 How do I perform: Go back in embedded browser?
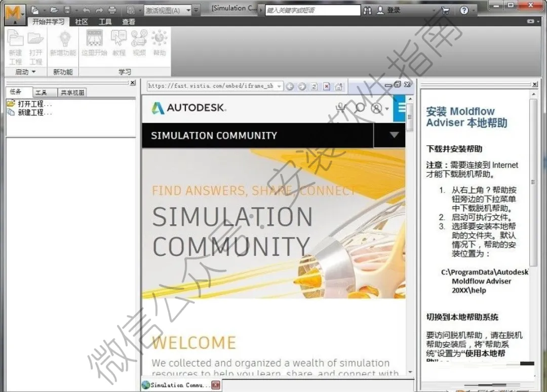[290, 87]
